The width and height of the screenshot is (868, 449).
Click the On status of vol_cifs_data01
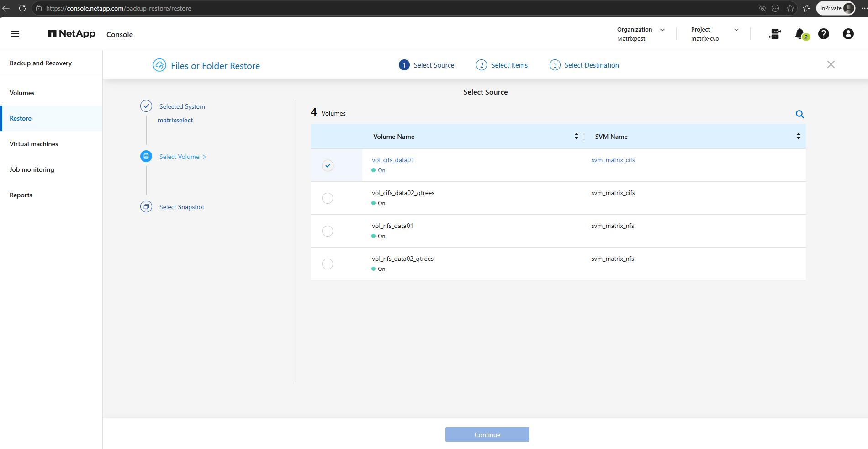point(379,170)
